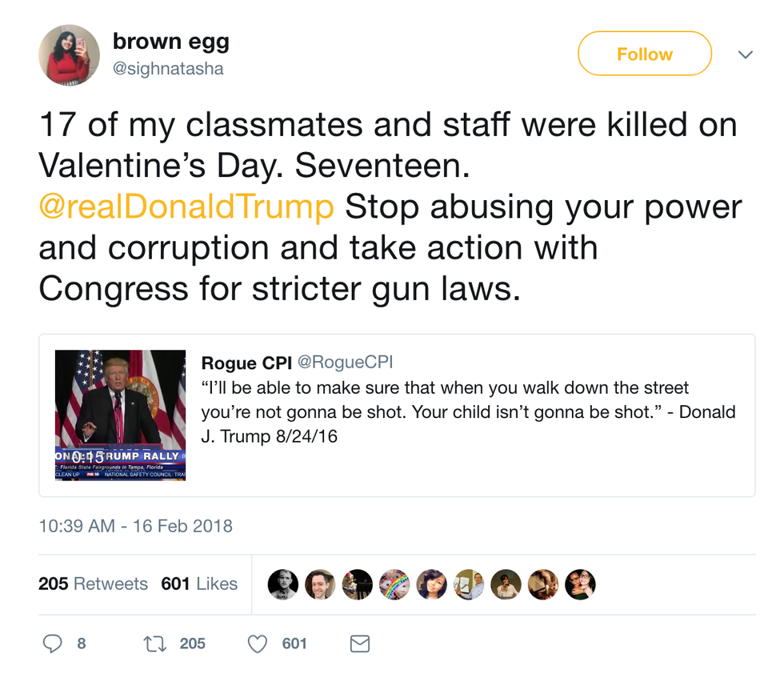Click the reply speech bubble icon

tap(52, 643)
